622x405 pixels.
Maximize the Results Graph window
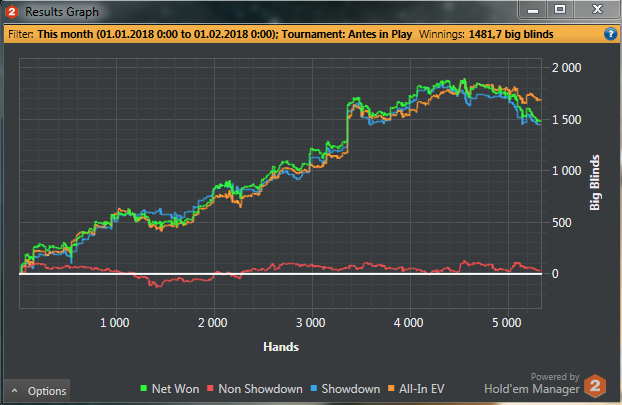tap(560, 10)
